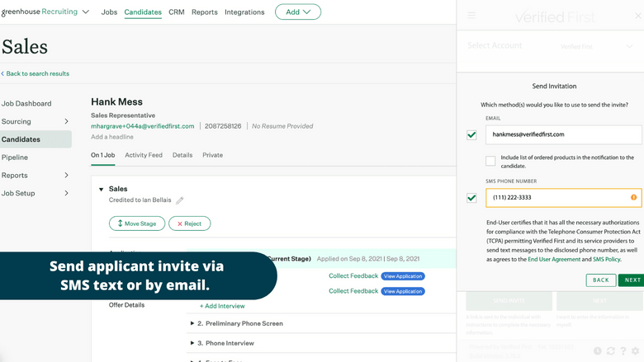Edit credited-to with the pencil icon
The height and width of the screenshot is (362, 644).
tap(179, 200)
